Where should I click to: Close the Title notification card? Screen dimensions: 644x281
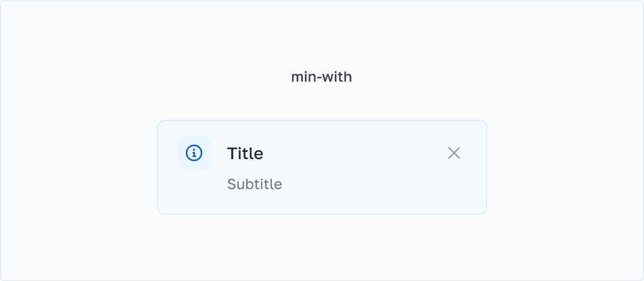[454, 153]
